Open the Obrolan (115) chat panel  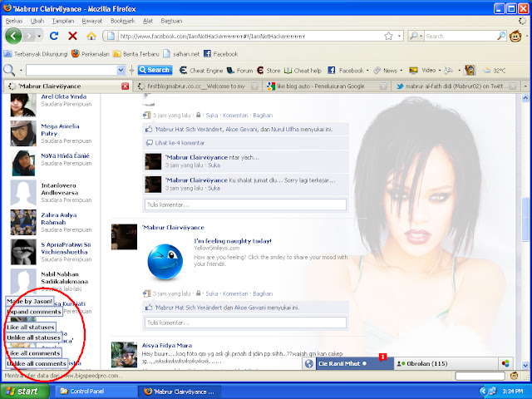tap(446, 363)
